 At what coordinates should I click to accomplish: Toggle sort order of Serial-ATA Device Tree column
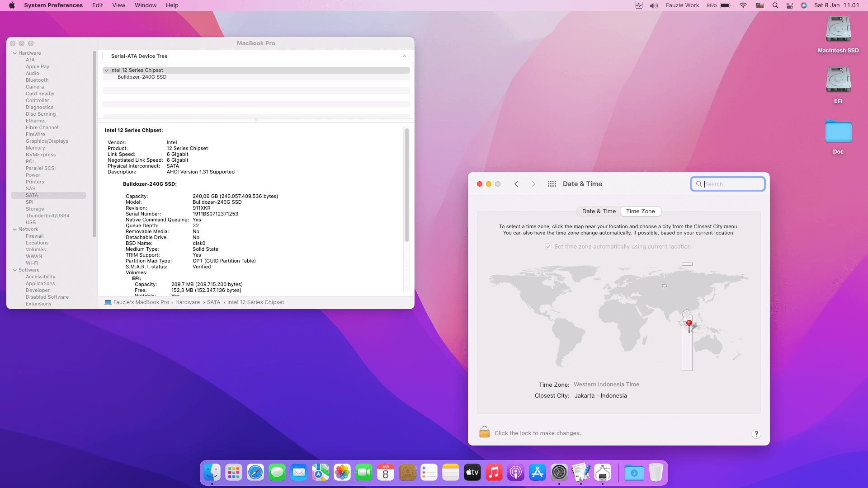tap(404, 56)
